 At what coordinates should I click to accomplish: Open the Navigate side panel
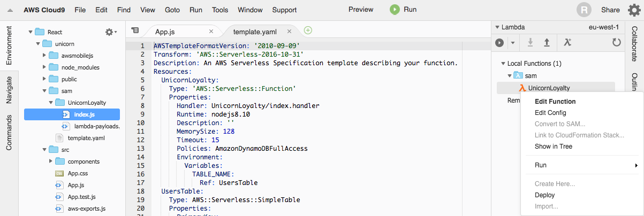tap(9, 89)
